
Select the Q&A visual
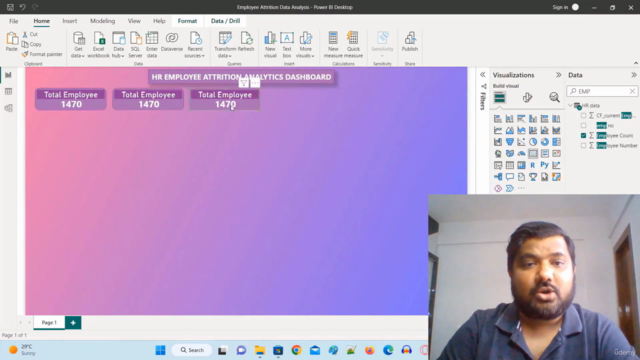pyautogui.click(x=509, y=177)
